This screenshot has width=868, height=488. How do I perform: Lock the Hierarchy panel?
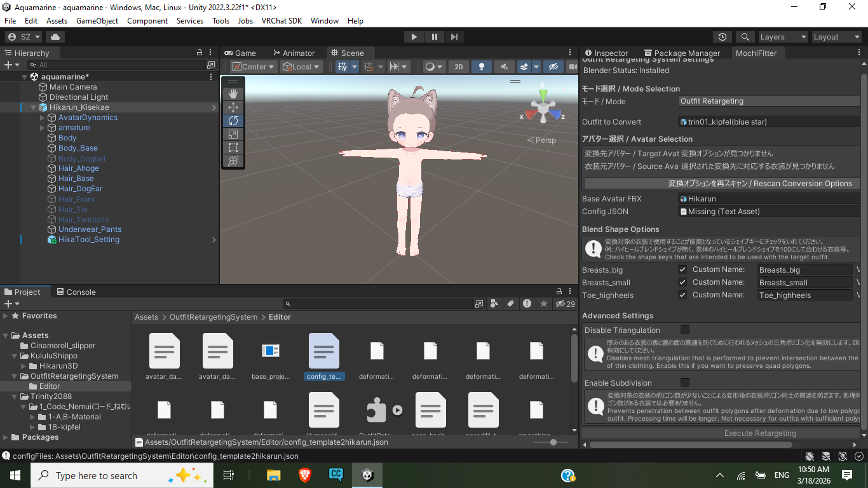point(200,53)
